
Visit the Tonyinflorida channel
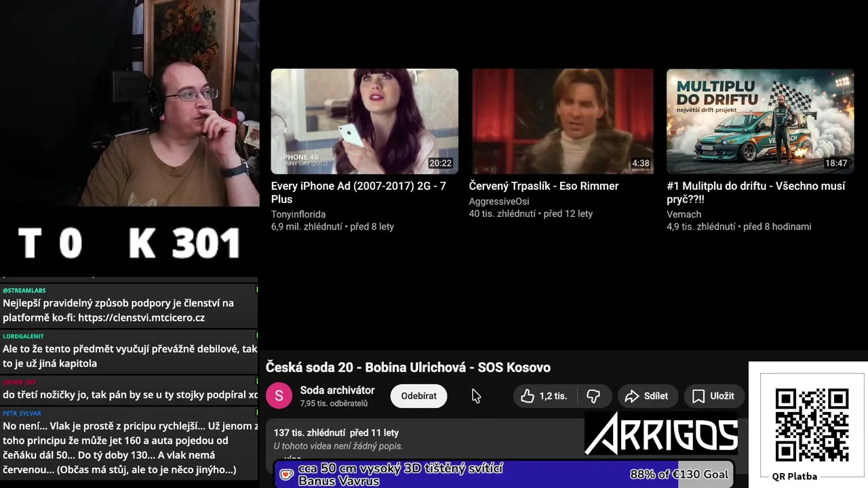298,214
